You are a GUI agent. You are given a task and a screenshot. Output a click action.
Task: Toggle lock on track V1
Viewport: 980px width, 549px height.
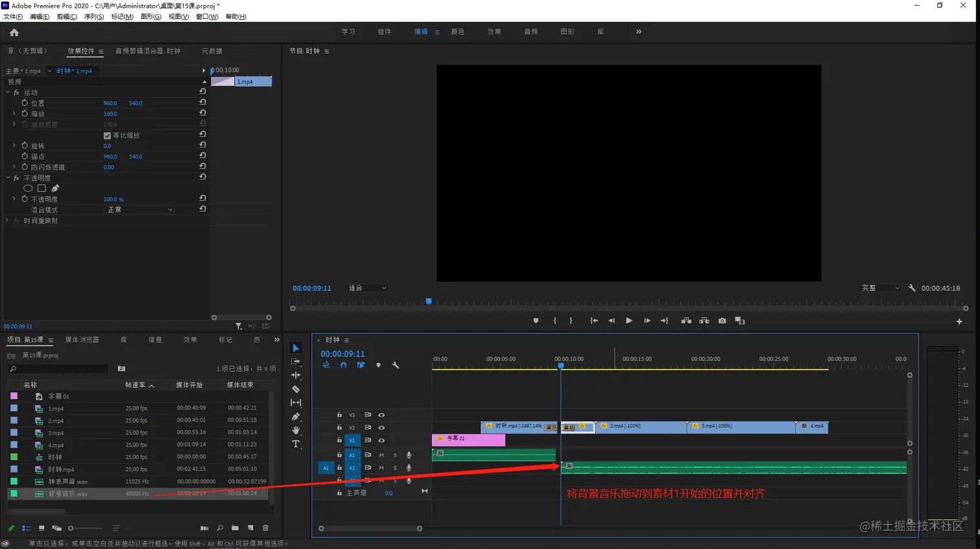point(339,440)
